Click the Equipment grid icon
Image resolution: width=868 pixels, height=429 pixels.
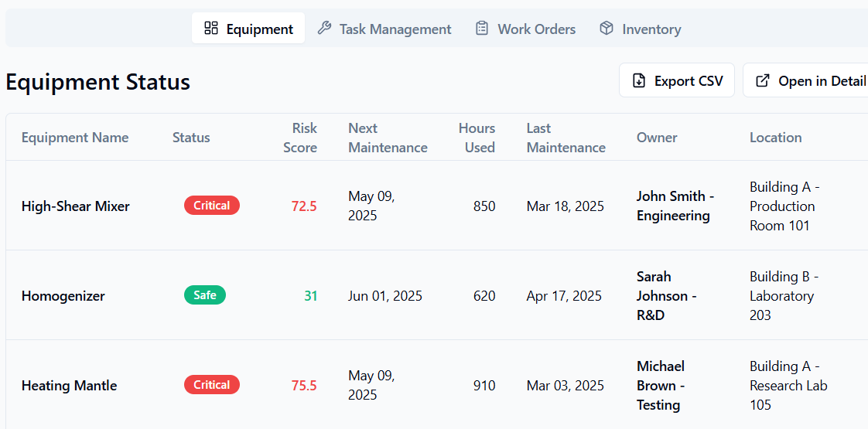pos(211,28)
